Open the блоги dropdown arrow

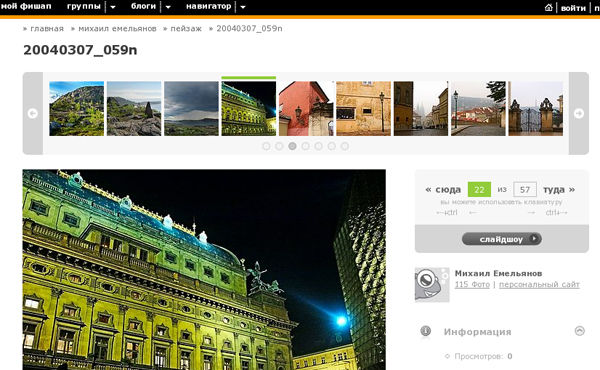(168, 7)
